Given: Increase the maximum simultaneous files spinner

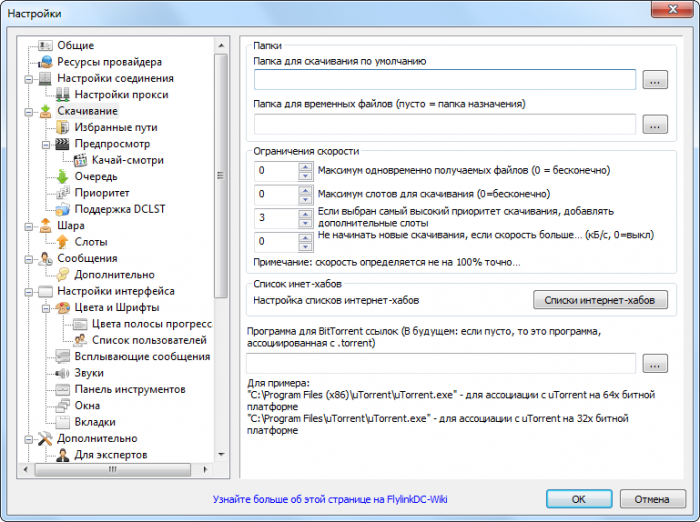Looking at the screenshot, I should click(305, 166).
